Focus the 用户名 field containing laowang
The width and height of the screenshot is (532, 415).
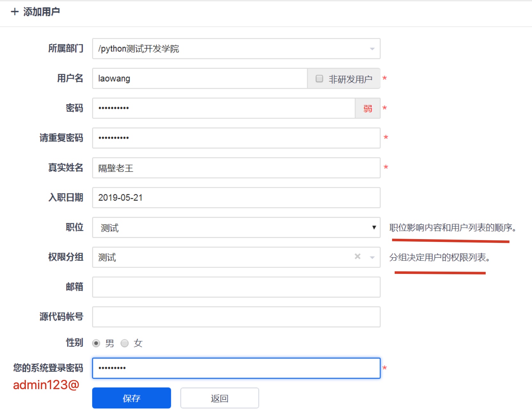[200, 79]
